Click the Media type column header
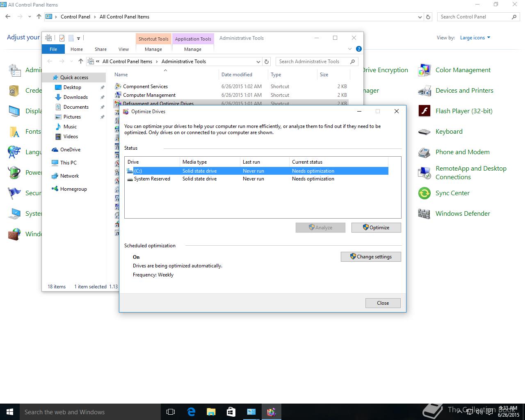This screenshot has height=420, width=525. point(210,162)
